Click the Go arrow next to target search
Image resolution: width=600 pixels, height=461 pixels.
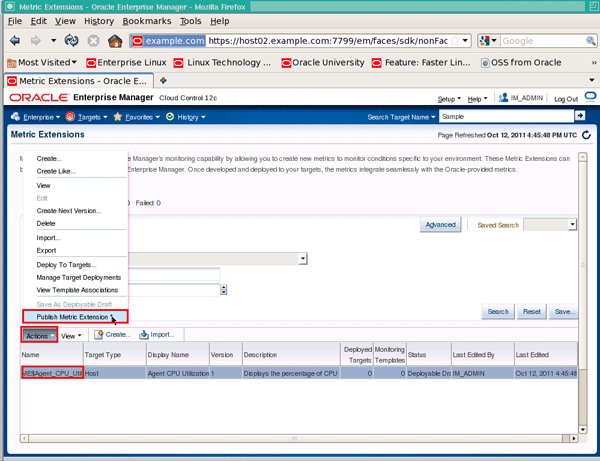pyautogui.click(x=580, y=116)
